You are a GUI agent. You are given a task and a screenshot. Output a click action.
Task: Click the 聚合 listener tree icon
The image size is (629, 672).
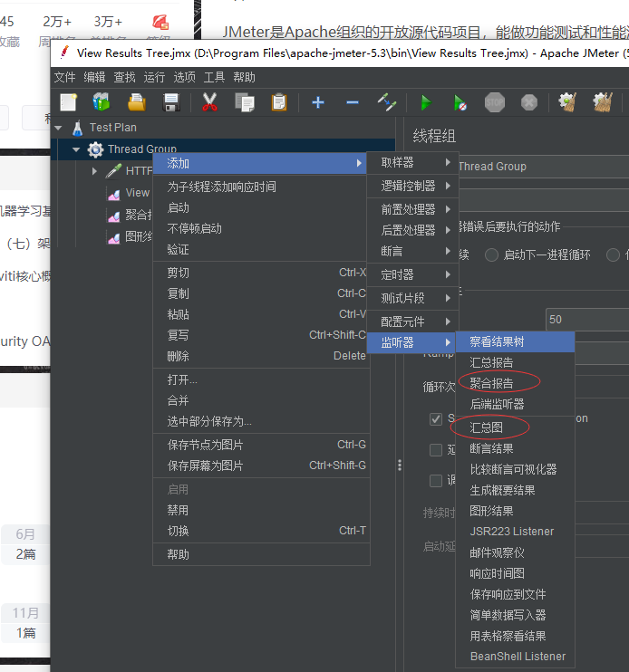point(114,216)
